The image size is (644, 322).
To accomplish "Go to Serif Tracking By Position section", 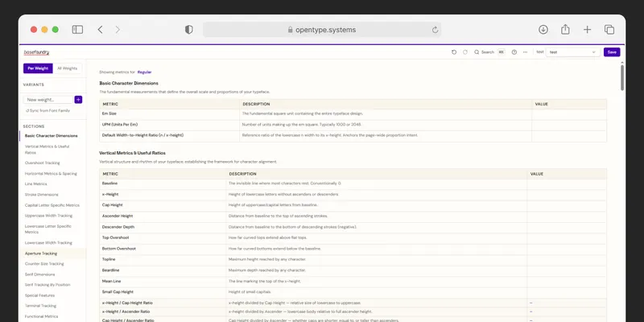I will [47, 285].
